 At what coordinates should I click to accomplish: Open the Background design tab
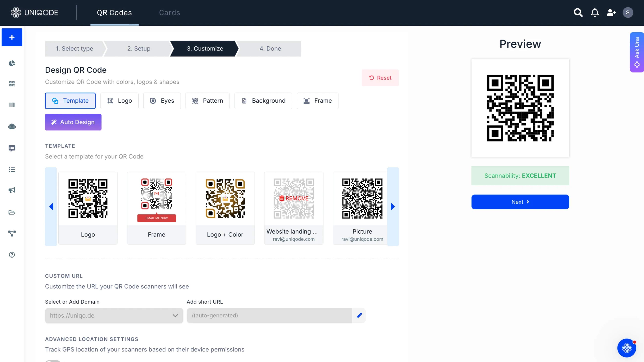pyautogui.click(x=263, y=101)
